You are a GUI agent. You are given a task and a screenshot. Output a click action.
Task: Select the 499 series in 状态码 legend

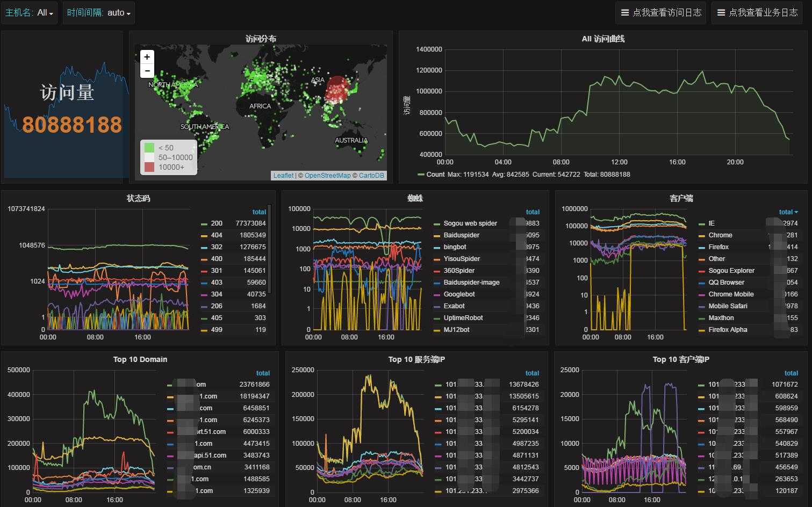click(x=217, y=330)
